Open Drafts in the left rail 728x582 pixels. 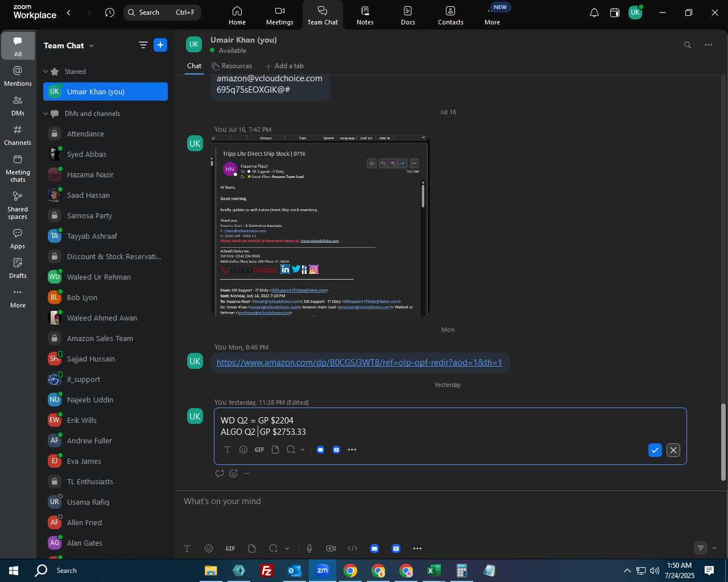[18, 268]
